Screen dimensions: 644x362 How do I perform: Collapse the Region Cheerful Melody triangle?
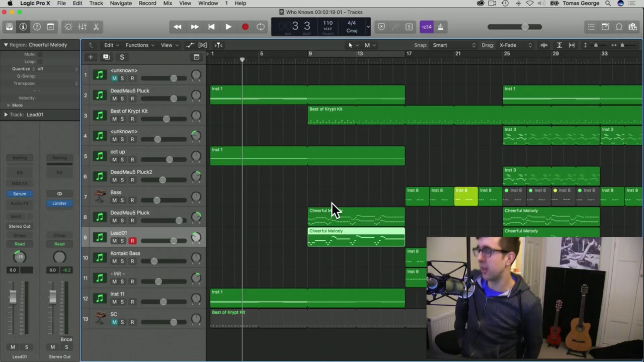click(6, 45)
